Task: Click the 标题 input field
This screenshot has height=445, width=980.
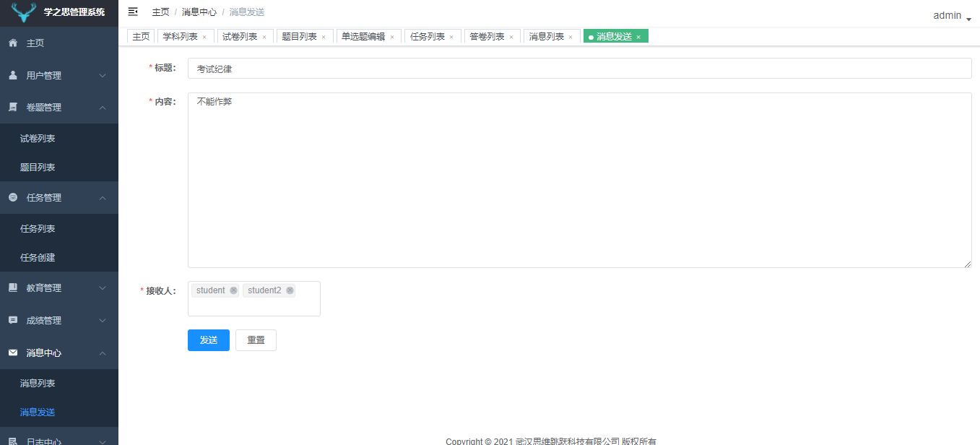Action: [580, 69]
